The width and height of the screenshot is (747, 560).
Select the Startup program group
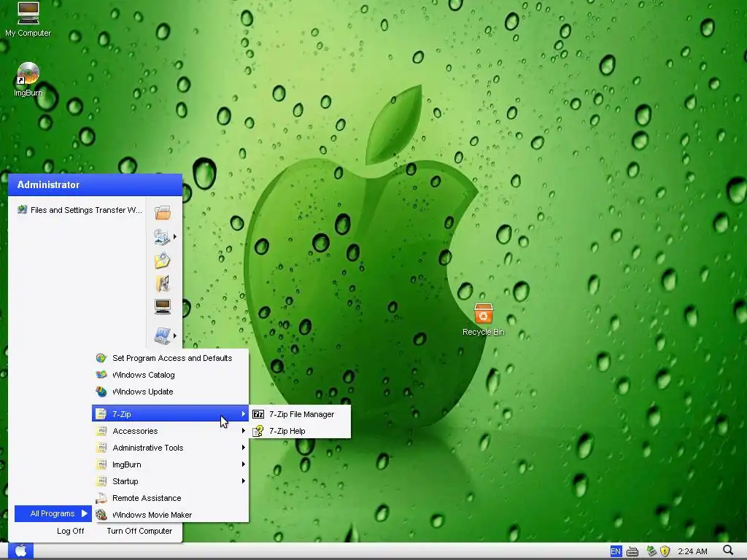(x=170, y=481)
